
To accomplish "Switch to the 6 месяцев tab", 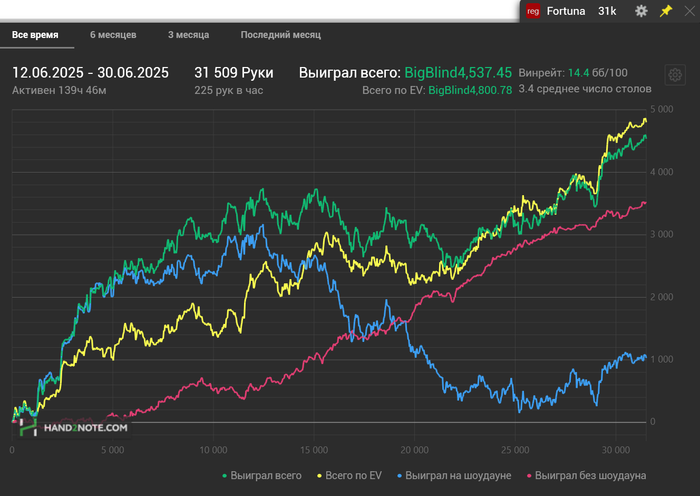I will [x=113, y=35].
